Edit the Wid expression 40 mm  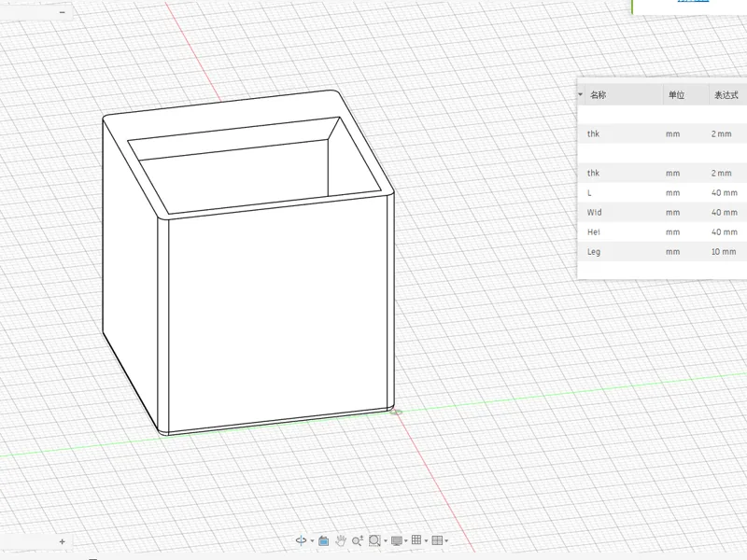pyautogui.click(x=725, y=213)
